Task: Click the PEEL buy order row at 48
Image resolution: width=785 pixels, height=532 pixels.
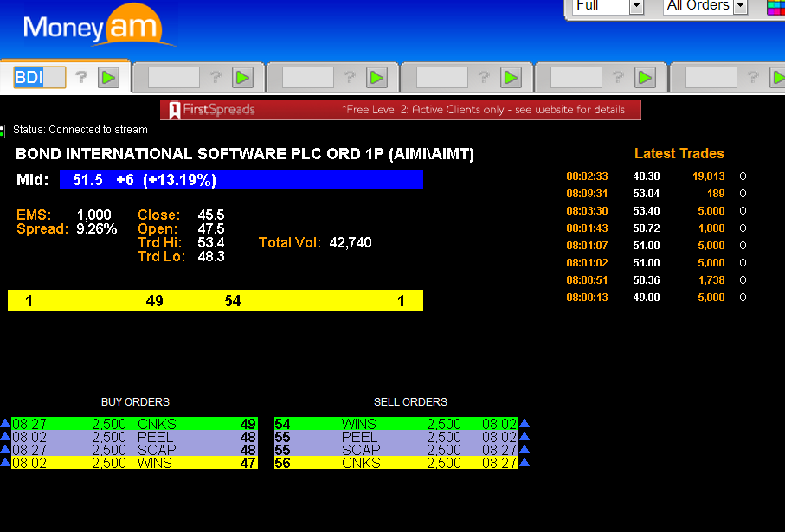Action: coord(134,436)
